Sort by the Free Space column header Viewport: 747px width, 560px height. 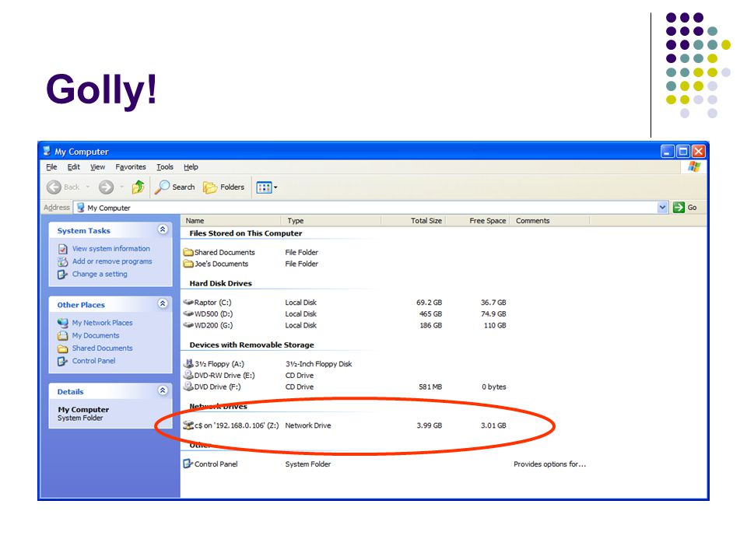click(477, 220)
